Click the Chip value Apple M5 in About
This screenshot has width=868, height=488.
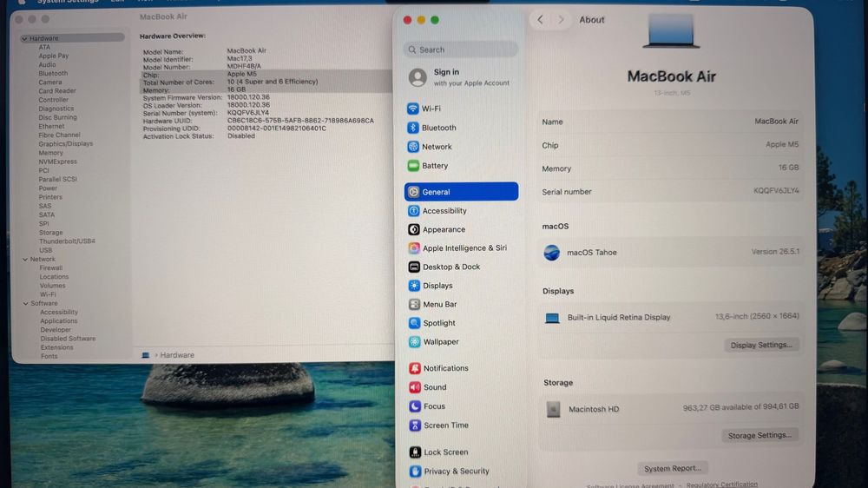[x=782, y=144]
